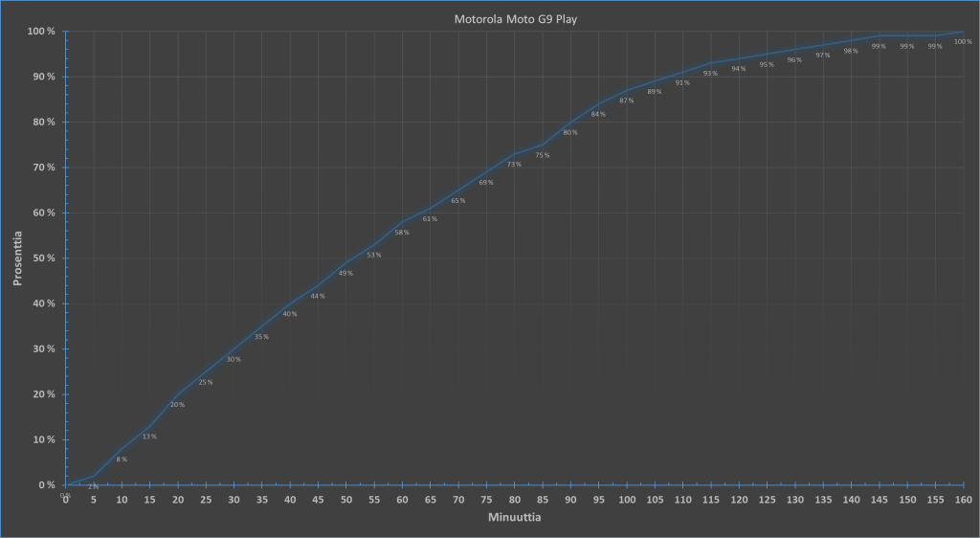The width and height of the screenshot is (980, 538).
Task: Click the 98% data label
Action: [851, 52]
